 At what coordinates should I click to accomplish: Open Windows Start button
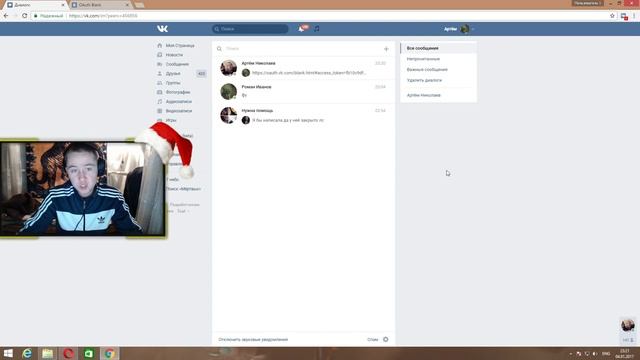click(8, 353)
